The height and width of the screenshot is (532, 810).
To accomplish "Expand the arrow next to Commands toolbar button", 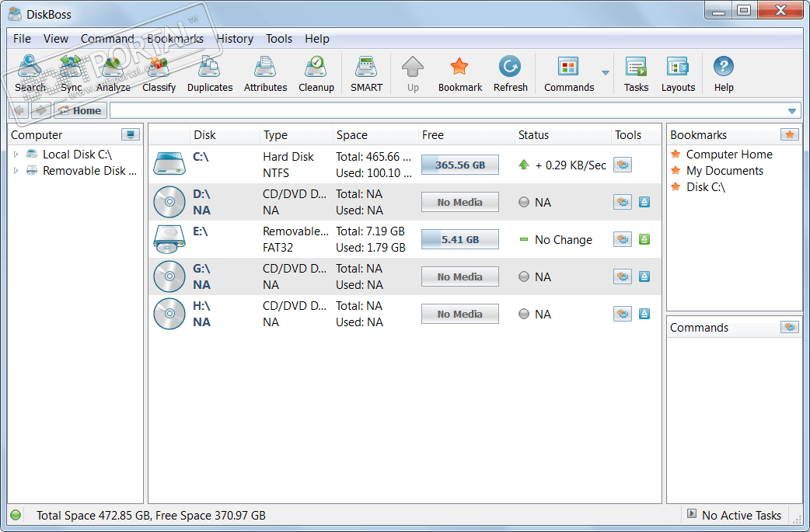I will point(606,73).
